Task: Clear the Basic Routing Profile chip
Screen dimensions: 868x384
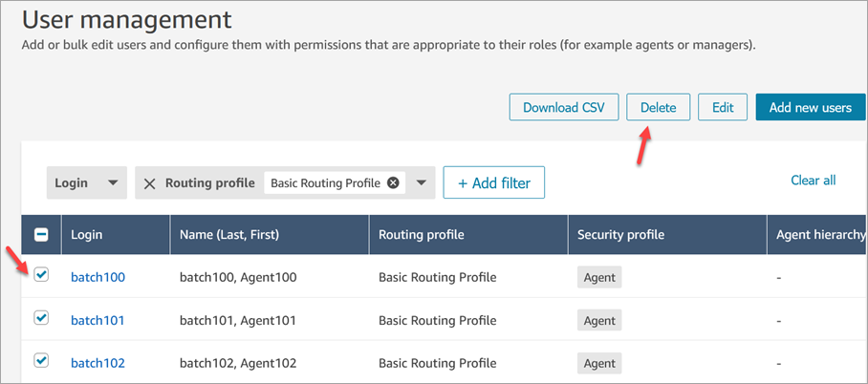Action: pos(393,182)
